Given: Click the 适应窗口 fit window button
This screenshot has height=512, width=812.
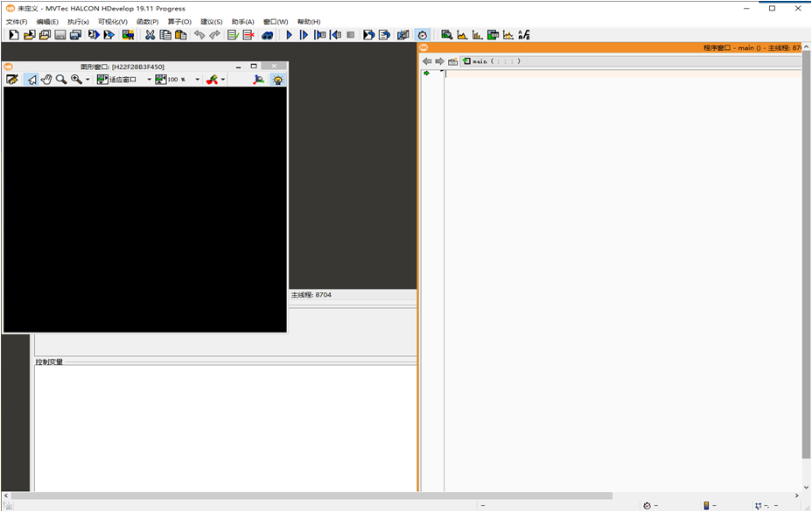Looking at the screenshot, I should [116, 80].
